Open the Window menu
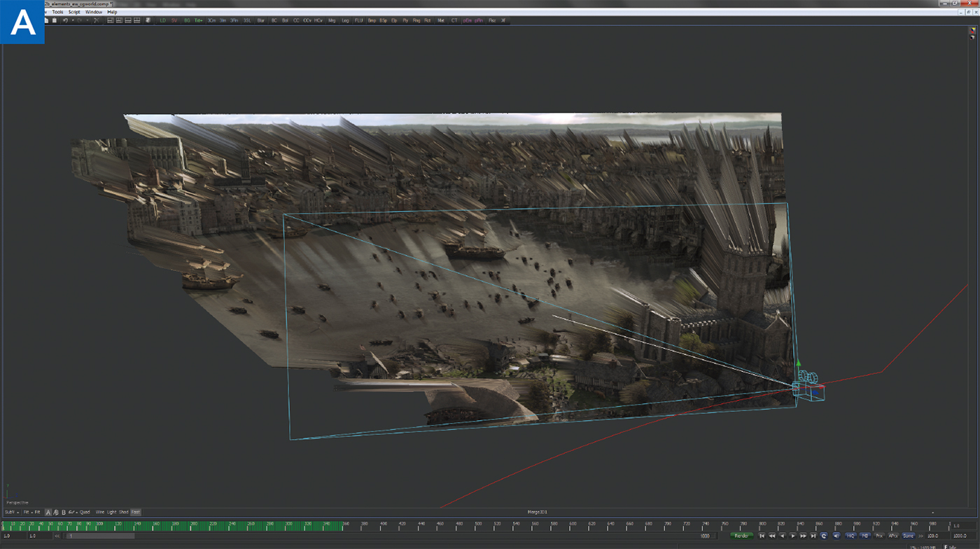The width and height of the screenshot is (980, 549). (94, 12)
